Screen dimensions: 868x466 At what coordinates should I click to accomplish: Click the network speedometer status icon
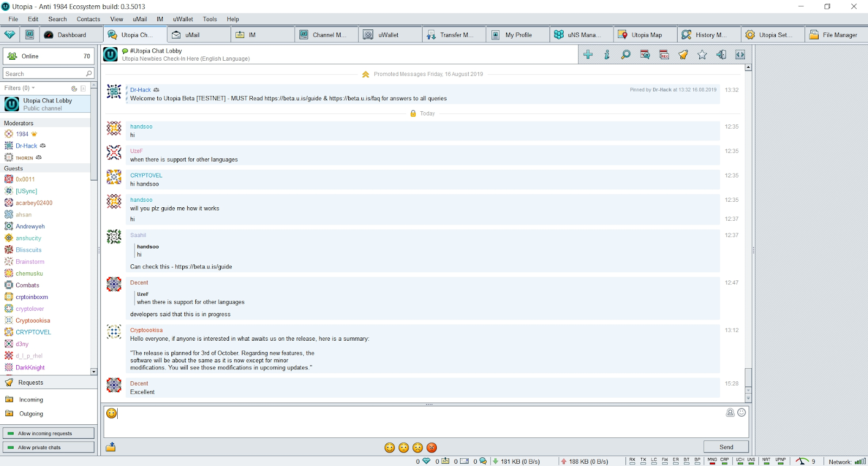[x=802, y=461]
